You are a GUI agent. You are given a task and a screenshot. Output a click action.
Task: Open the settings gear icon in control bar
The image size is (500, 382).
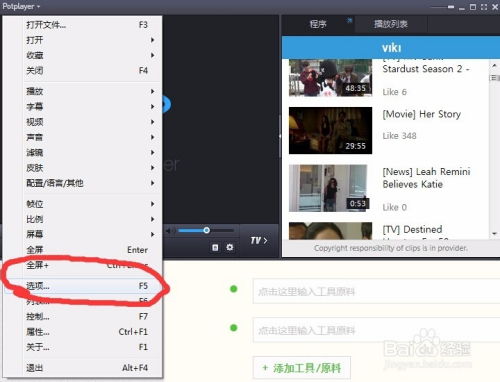[230, 247]
